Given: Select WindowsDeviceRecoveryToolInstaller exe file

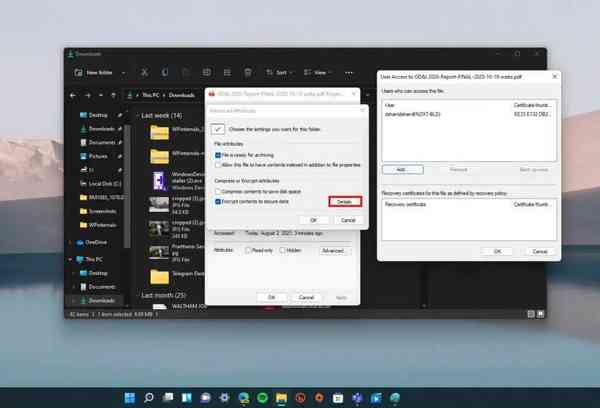Looking at the screenshot, I should tap(176, 181).
